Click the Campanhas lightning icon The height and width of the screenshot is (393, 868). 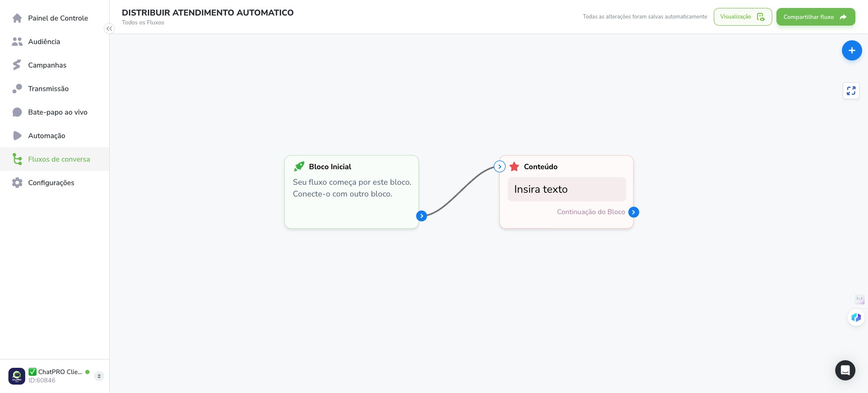point(17,65)
